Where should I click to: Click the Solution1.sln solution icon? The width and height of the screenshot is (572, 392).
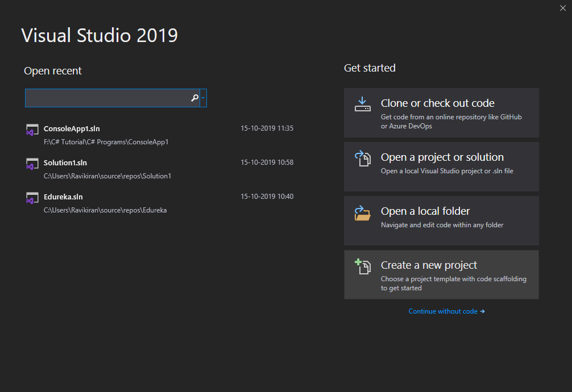point(32,164)
